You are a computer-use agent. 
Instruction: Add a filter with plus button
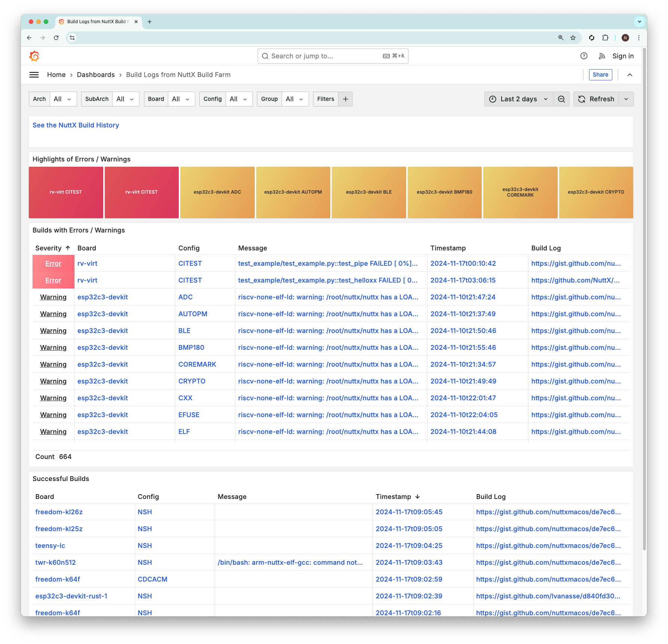(346, 99)
